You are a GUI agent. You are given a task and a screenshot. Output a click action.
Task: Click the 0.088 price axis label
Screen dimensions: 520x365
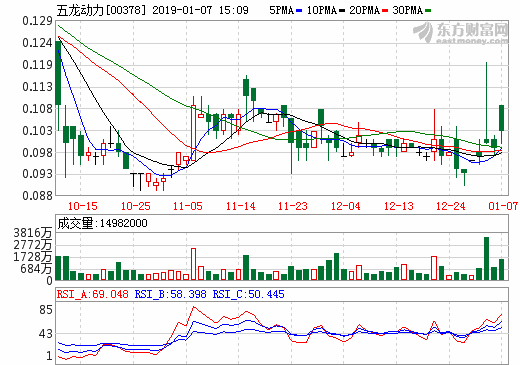37,195
